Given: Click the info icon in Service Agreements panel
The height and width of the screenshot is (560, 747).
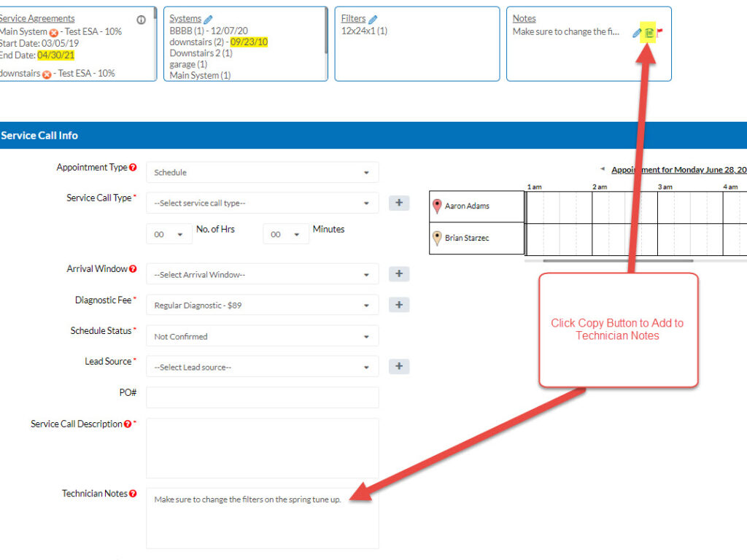Looking at the screenshot, I should (x=141, y=20).
